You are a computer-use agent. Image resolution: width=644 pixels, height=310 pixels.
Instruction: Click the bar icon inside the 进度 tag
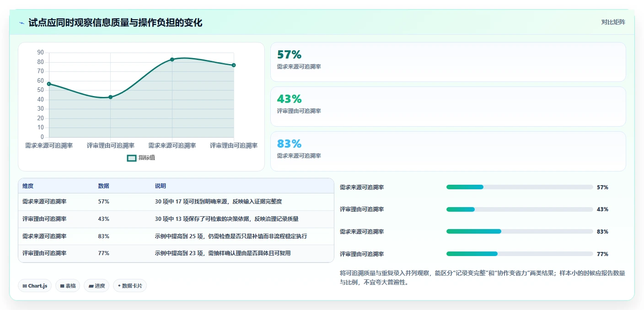(x=91, y=286)
